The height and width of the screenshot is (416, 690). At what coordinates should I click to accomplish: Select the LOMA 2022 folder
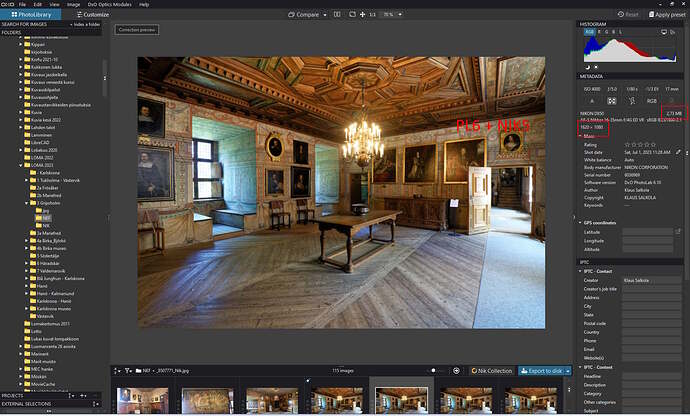tap(42, 157)
